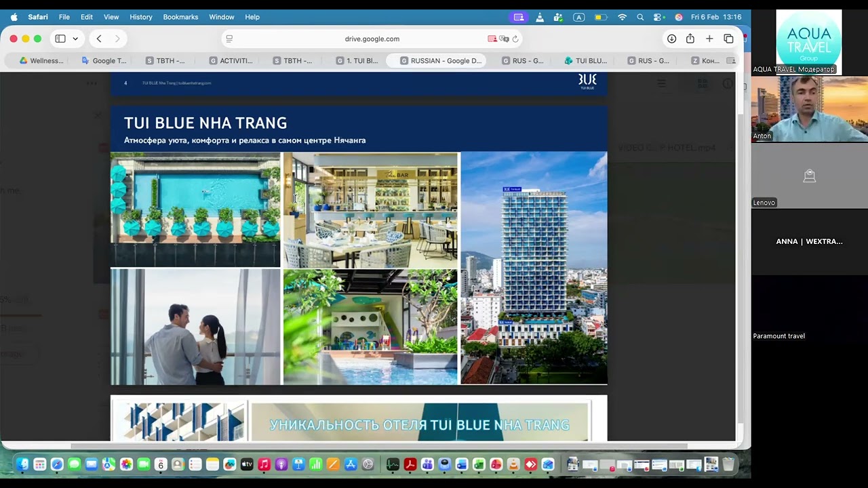This screenshot has width=868, height=488.
Task: Switch to the Кон... tab
Action: click(706, 60)
